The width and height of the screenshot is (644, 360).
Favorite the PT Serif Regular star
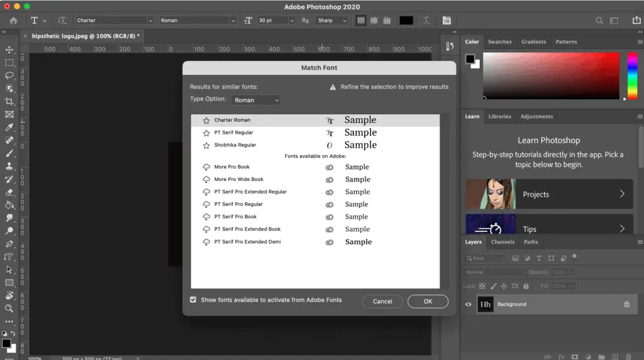coord(206,133)
